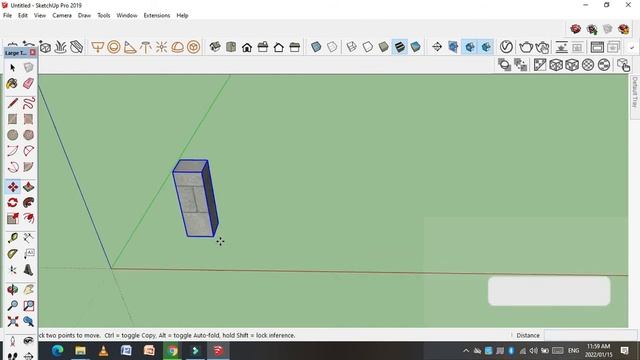Choose the Zoom magnifier tool
This screenshot has height=360, width=640.
[12, 306]
